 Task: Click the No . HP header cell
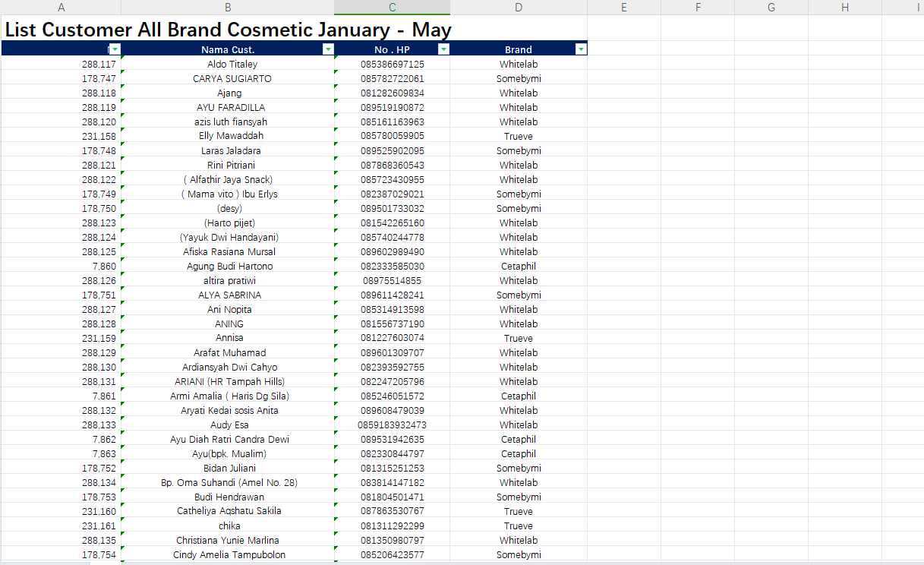[x=392, y=49]
